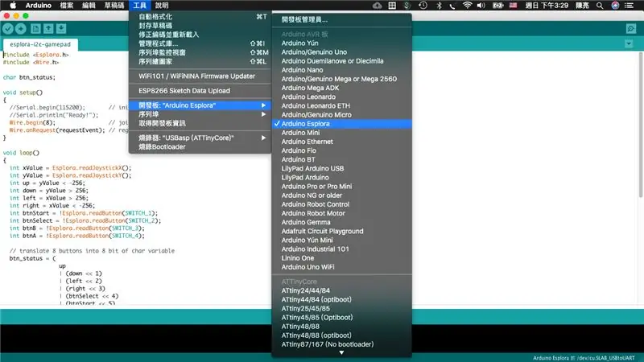Select the Arduino Nano board
This screenshot has width=644, height=362.
341,70
